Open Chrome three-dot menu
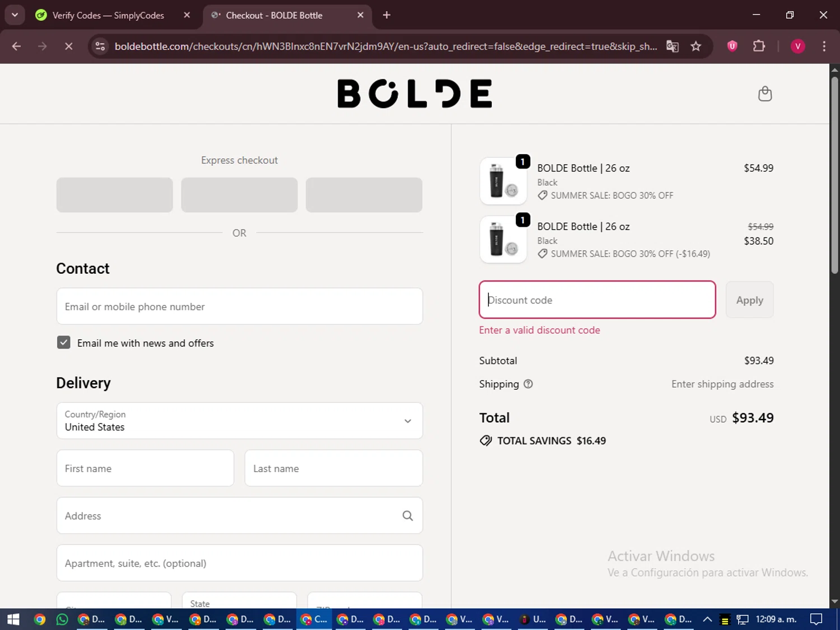This screenshot has width=840, height=630. (824, 46)
